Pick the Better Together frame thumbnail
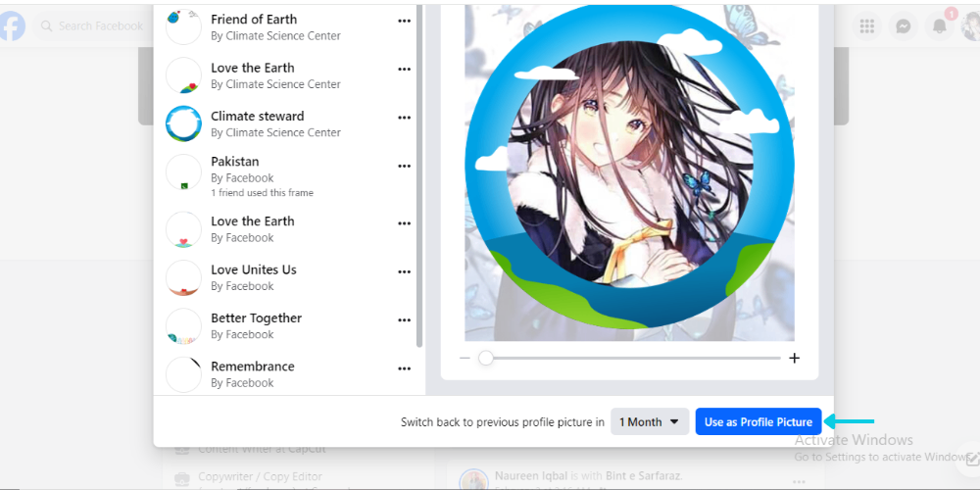 coord(184,326)
